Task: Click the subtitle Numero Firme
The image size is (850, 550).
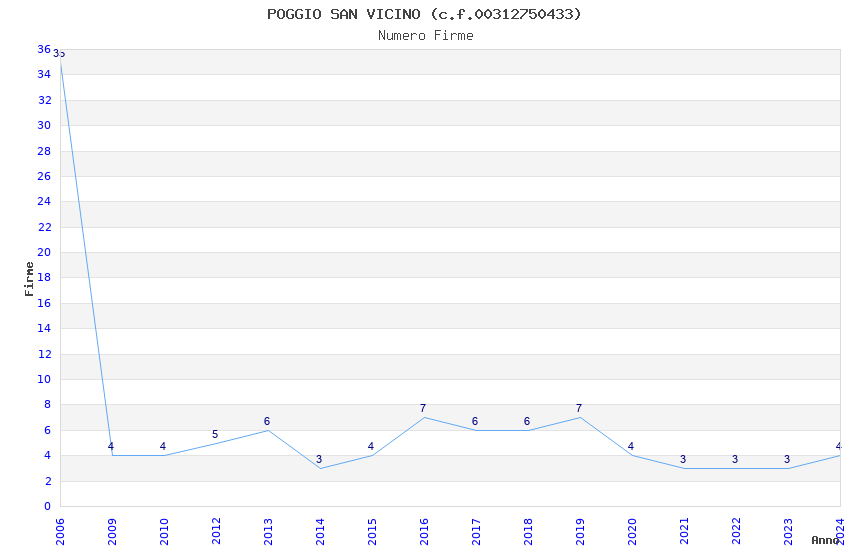Action: point(426,36)
